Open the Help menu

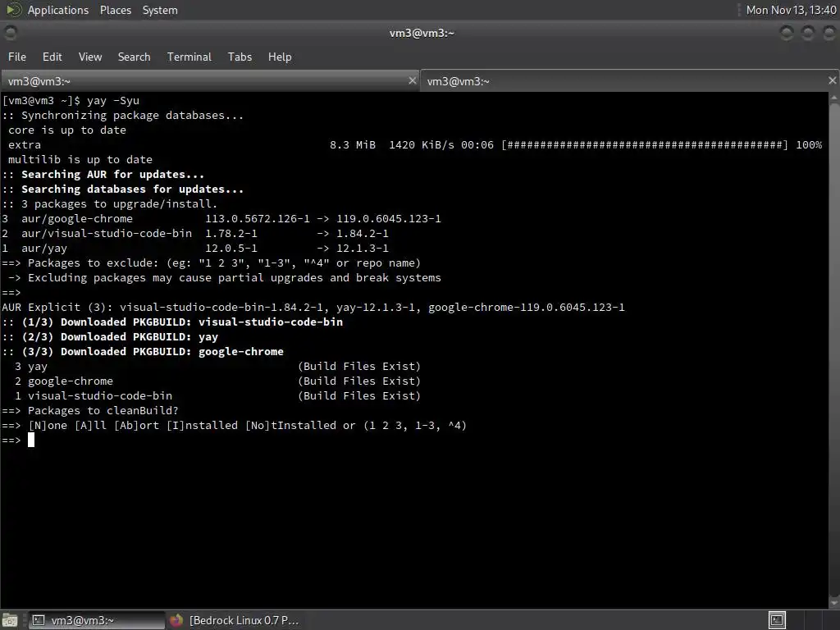click(x=280, y=57)
